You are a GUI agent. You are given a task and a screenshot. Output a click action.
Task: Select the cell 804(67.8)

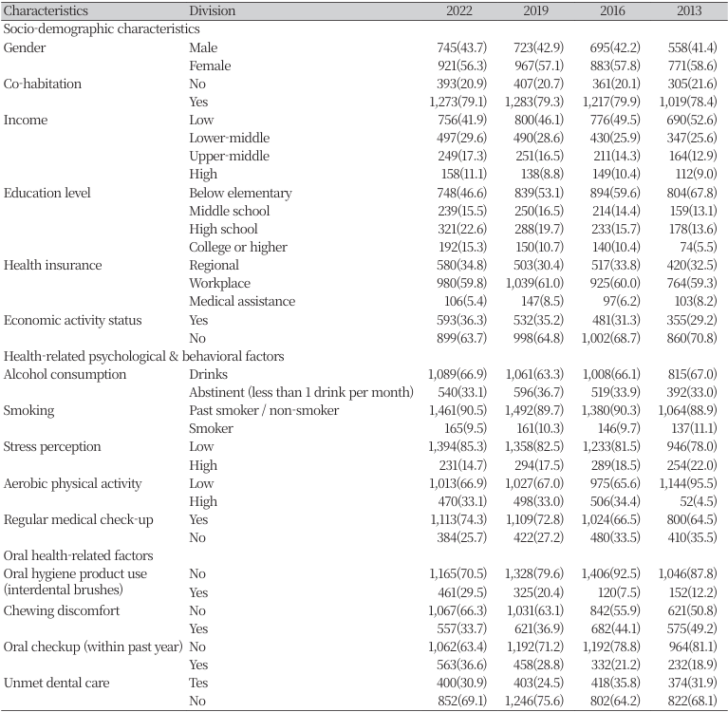(692, 193)
